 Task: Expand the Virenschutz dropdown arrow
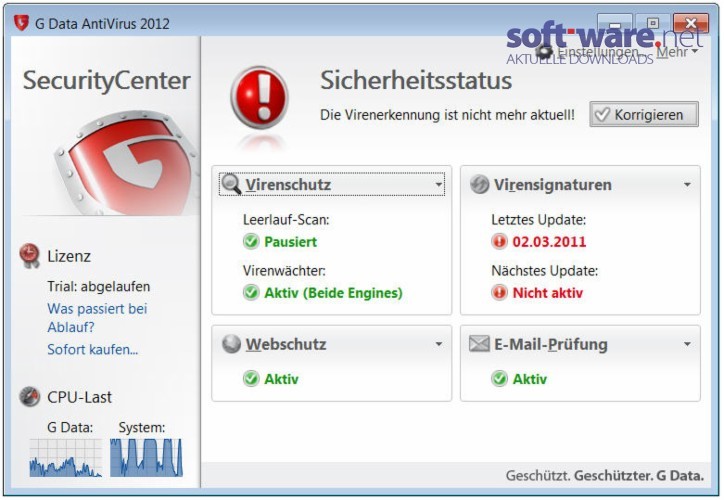[x=438, y=185]
